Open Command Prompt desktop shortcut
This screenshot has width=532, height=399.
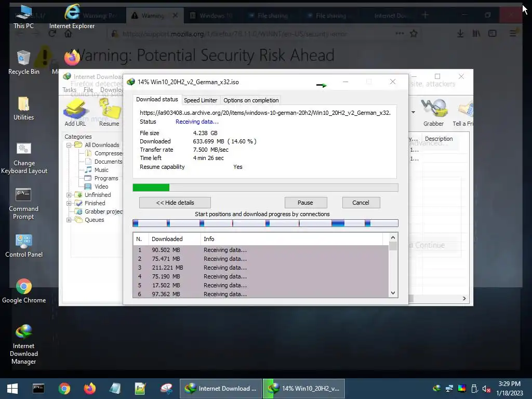(x=23, y=204)
